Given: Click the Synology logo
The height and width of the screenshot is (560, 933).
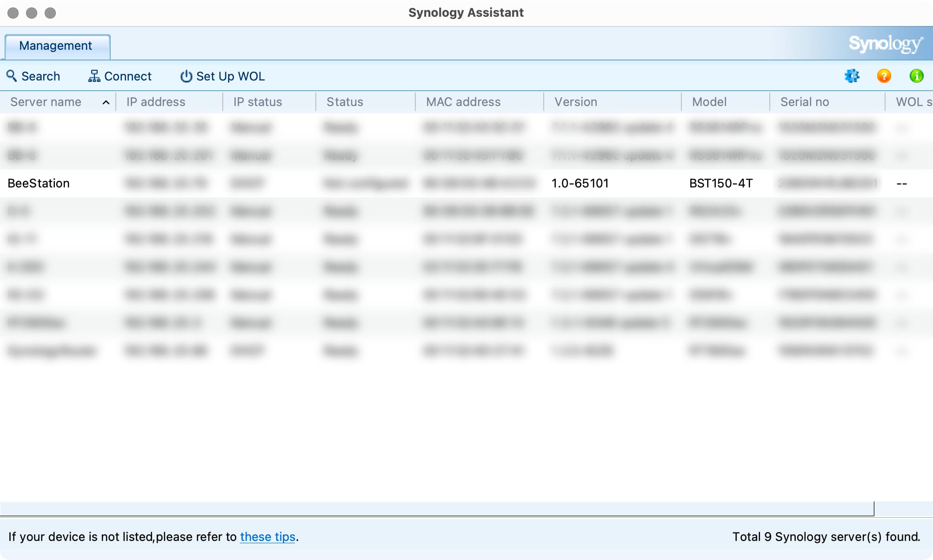Looking at the screenshot, I should [x=886, y=44].
